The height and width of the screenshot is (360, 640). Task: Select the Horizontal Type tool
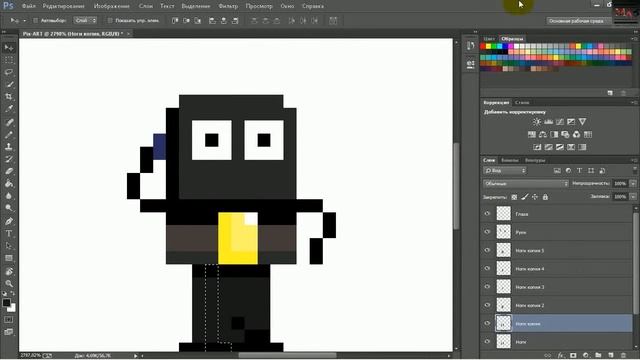[9, 233]
